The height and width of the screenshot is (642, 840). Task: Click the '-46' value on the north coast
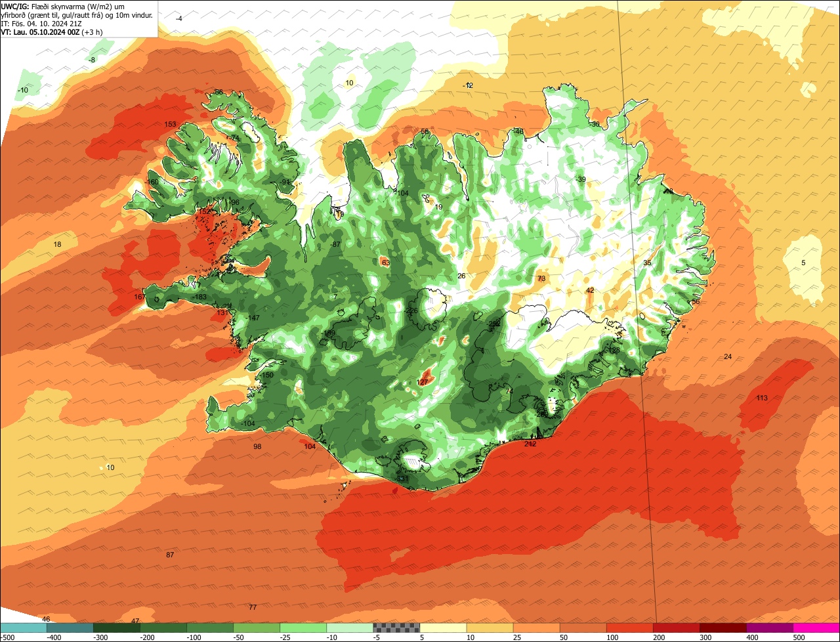pyautogui.click(x=518, y=131)
